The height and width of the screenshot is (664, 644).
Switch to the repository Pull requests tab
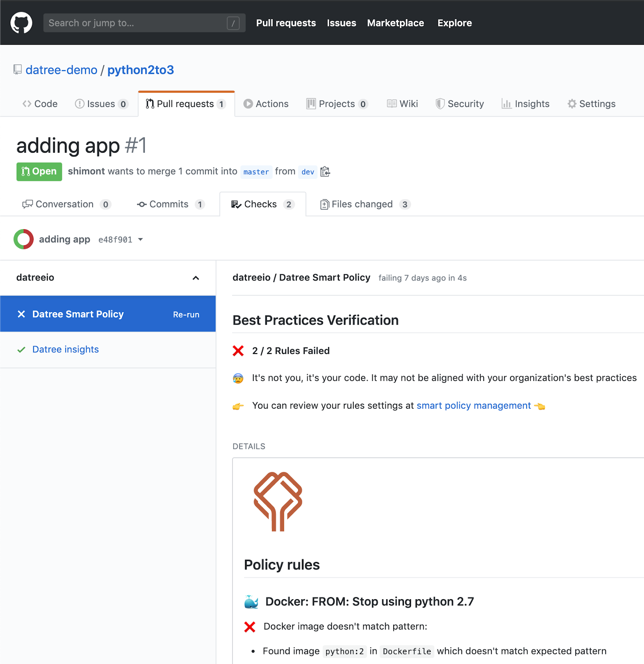pyautogui.click(x=186, y=104)
